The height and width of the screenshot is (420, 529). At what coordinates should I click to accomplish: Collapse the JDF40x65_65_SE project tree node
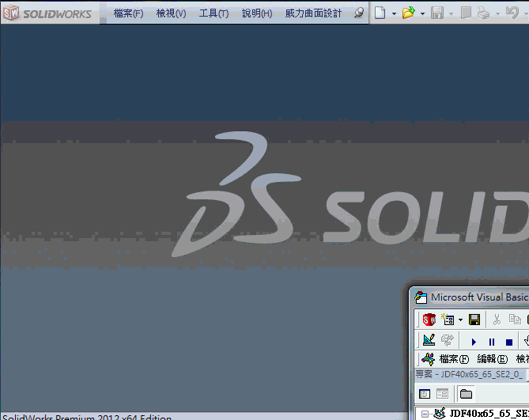425,414
